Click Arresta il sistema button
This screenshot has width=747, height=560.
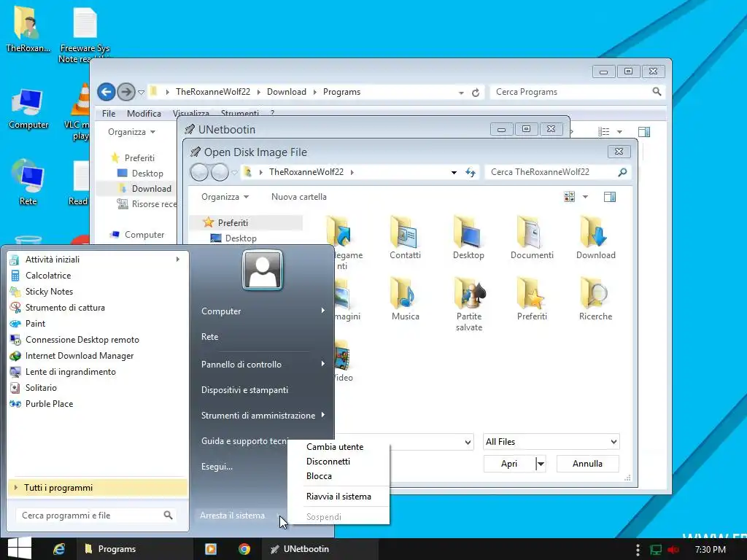232,516
